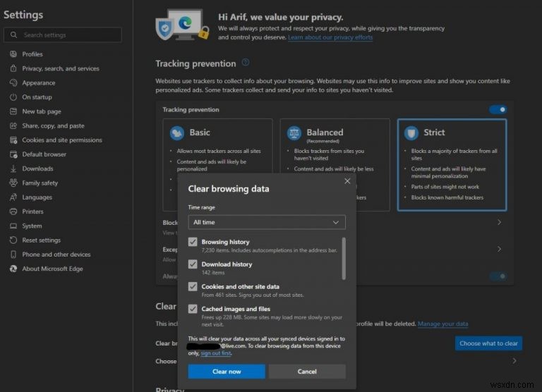Click the Reset settings icon

(13, 240)
